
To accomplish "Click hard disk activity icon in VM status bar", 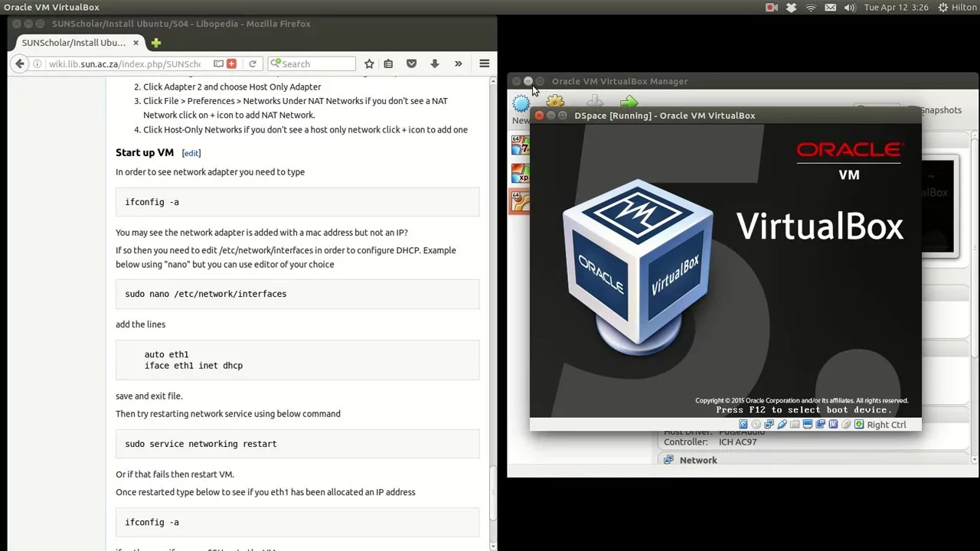I will pos(743,425).
